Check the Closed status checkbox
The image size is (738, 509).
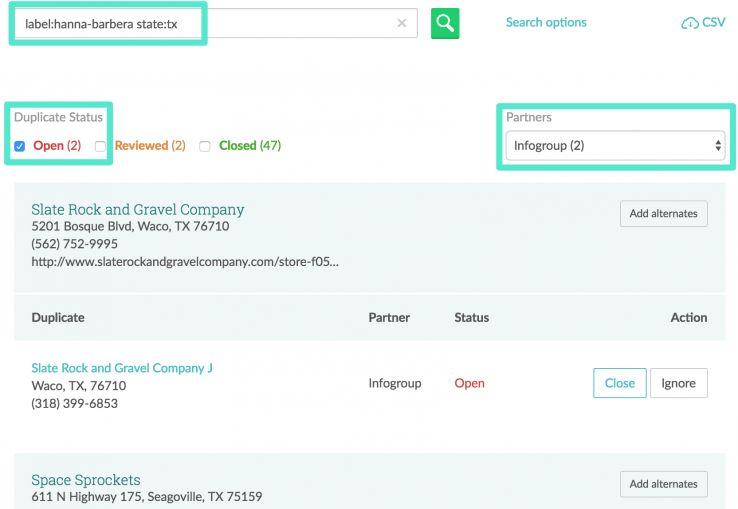tap(205, 146)
